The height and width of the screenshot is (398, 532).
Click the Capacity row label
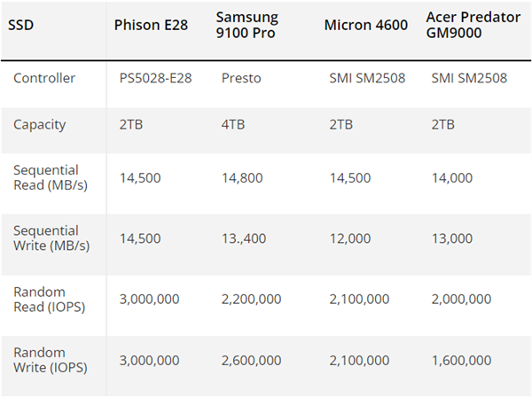click(x=40, y=125)
